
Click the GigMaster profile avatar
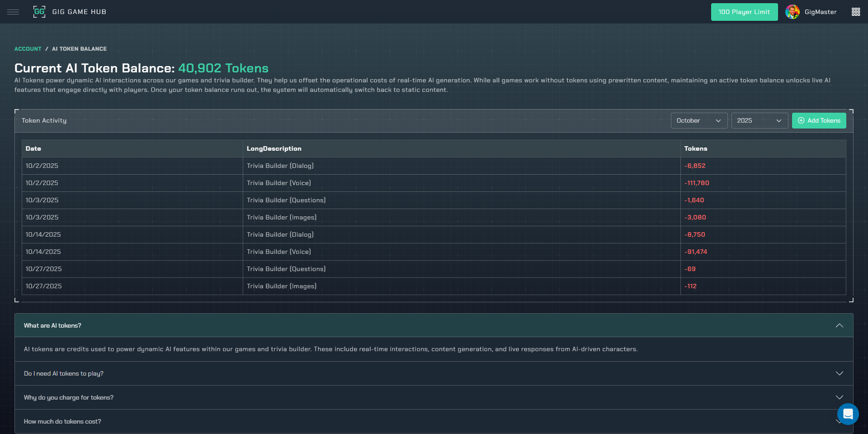(x=792, y=12)
